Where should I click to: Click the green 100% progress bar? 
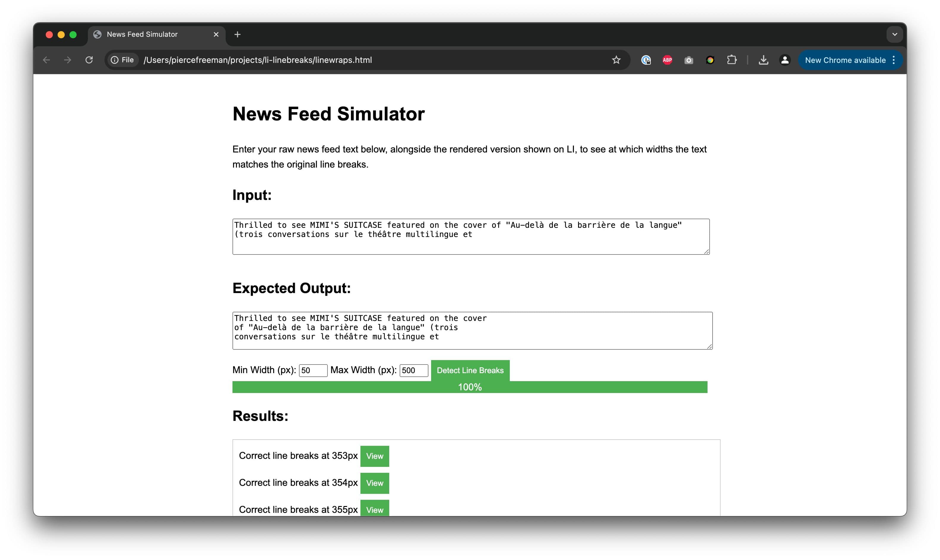[x=469, y=387]
